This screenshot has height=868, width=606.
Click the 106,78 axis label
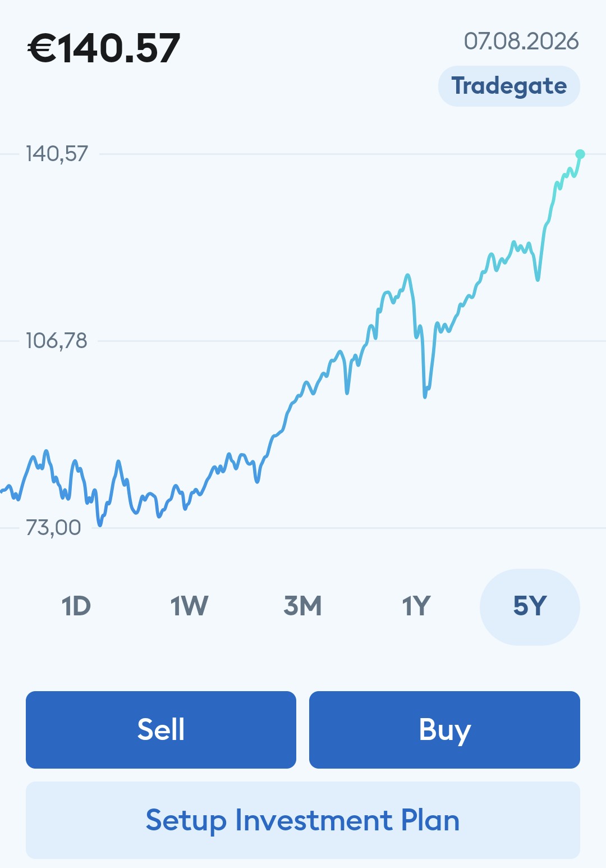pyautogui.click(x=57, y=340)
